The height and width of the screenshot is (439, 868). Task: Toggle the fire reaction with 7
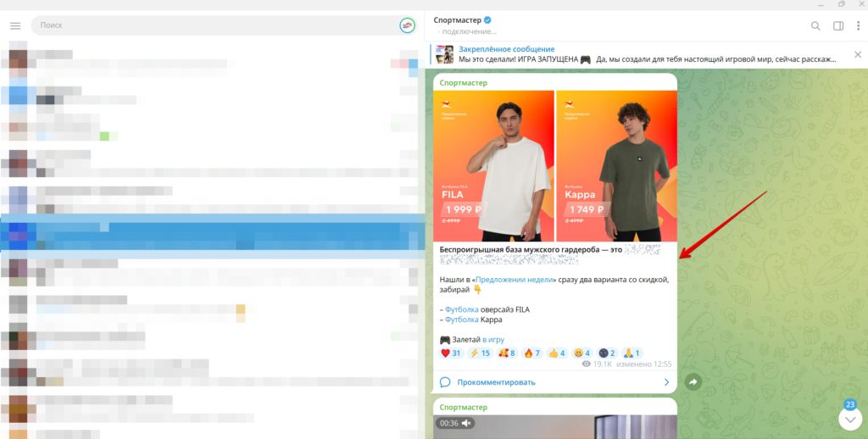[531, 353]
